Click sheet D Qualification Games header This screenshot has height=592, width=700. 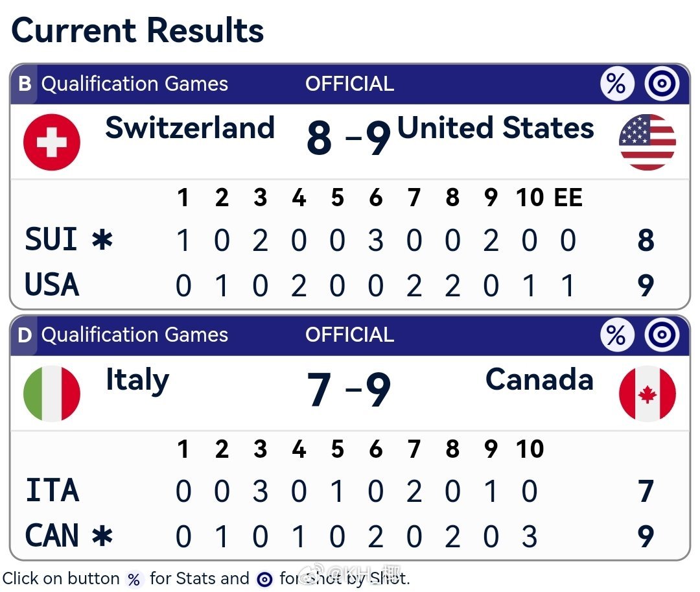(123, 335)
